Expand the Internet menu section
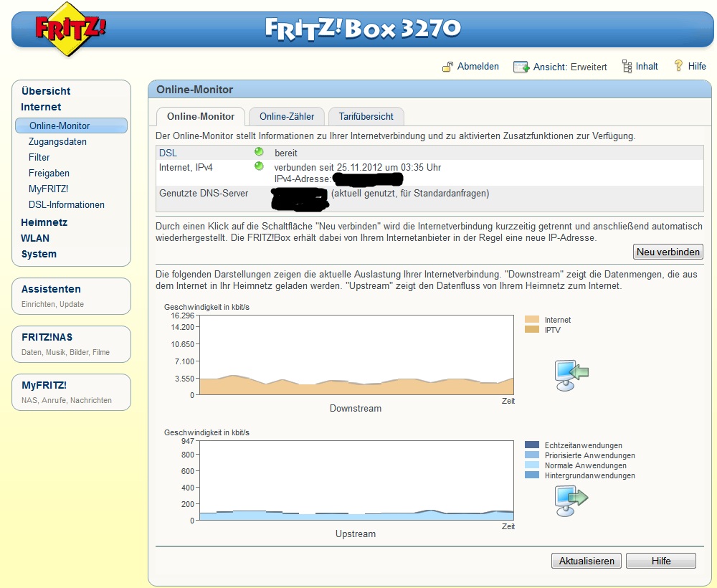717x588 pixels. pyautogui.click(x=41, y=107)
